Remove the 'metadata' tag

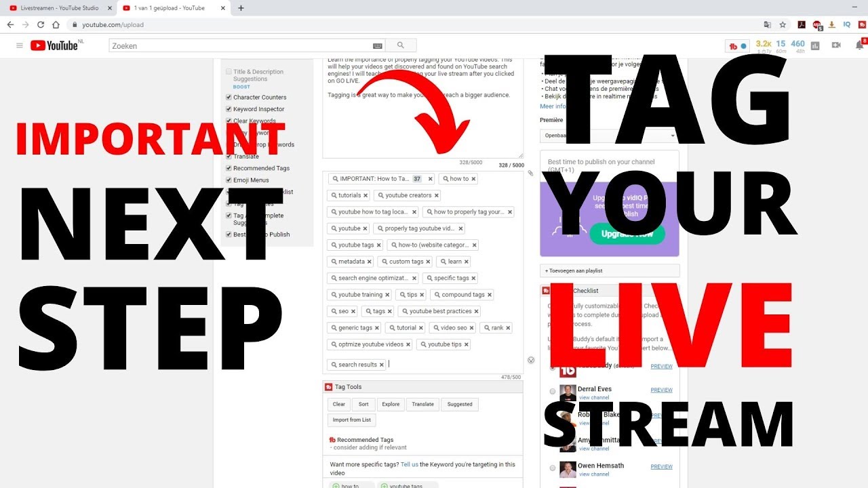coord(370,262)
